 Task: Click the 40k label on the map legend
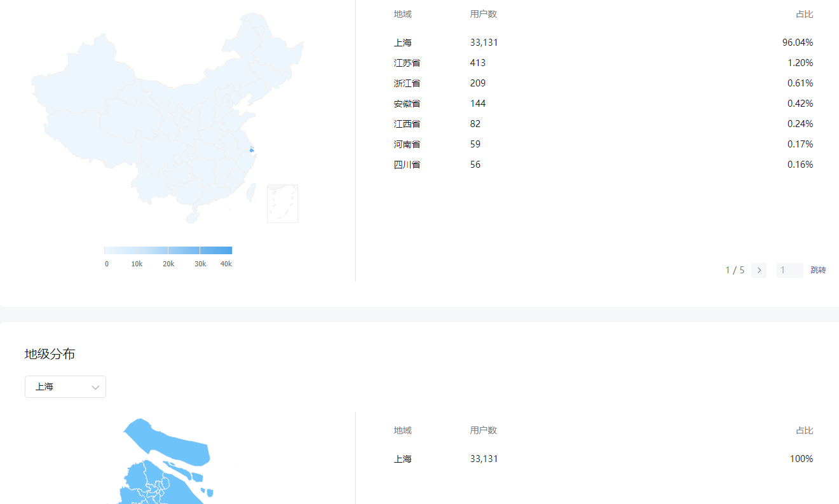point(226,264)
